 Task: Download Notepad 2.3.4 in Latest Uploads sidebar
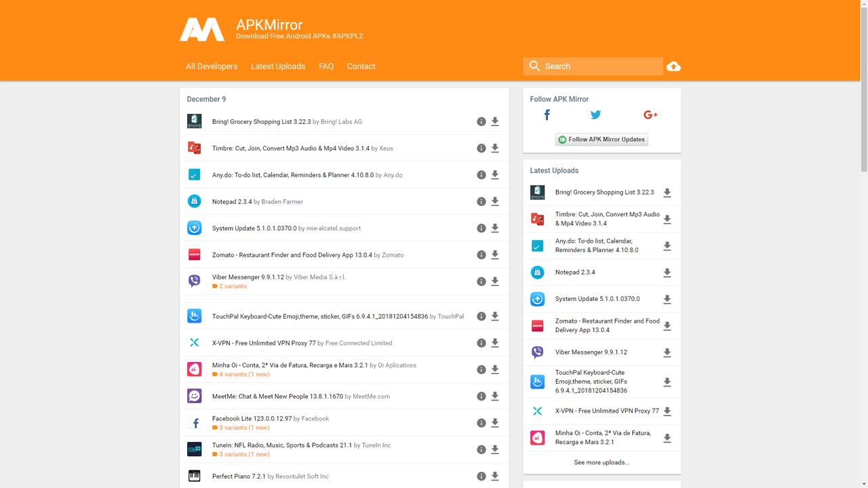coord(667,272)
